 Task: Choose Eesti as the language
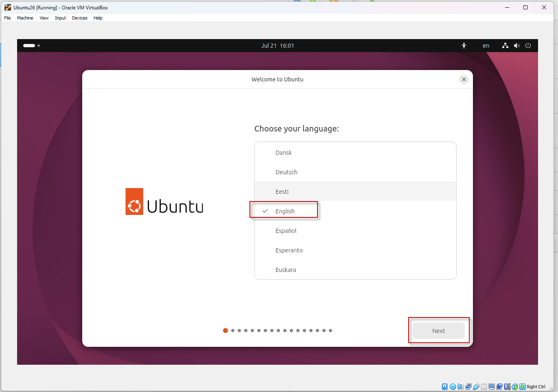[355, 191]
